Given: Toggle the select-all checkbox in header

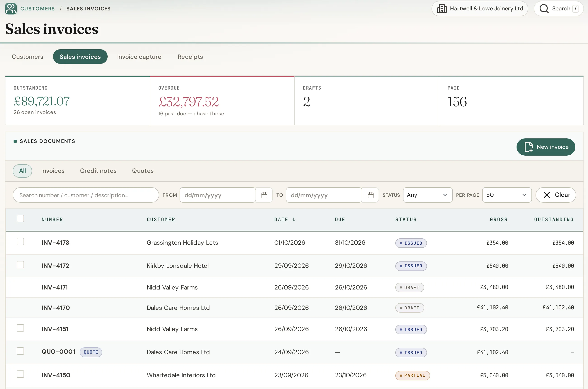Looking at the screenshot, I should coord(20,218).
